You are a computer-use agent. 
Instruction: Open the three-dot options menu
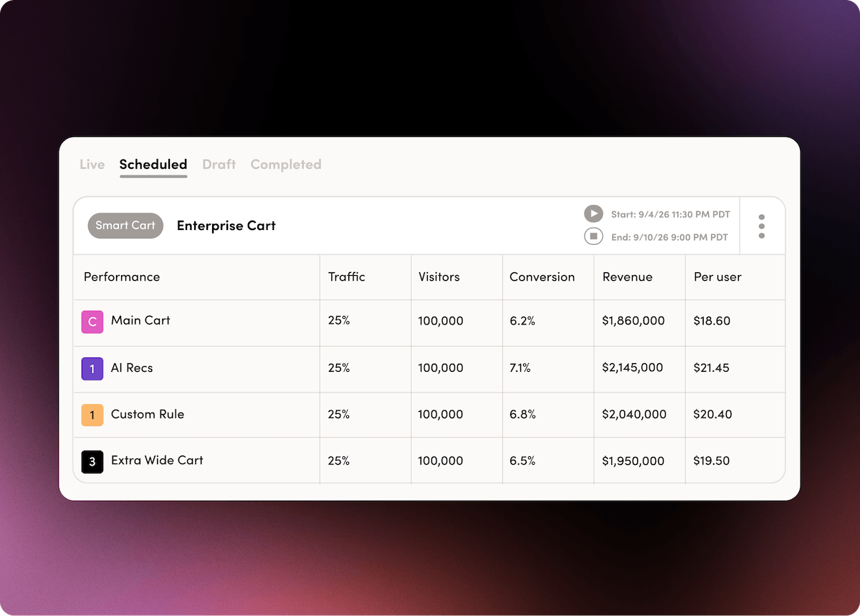(x=762, y=226)
